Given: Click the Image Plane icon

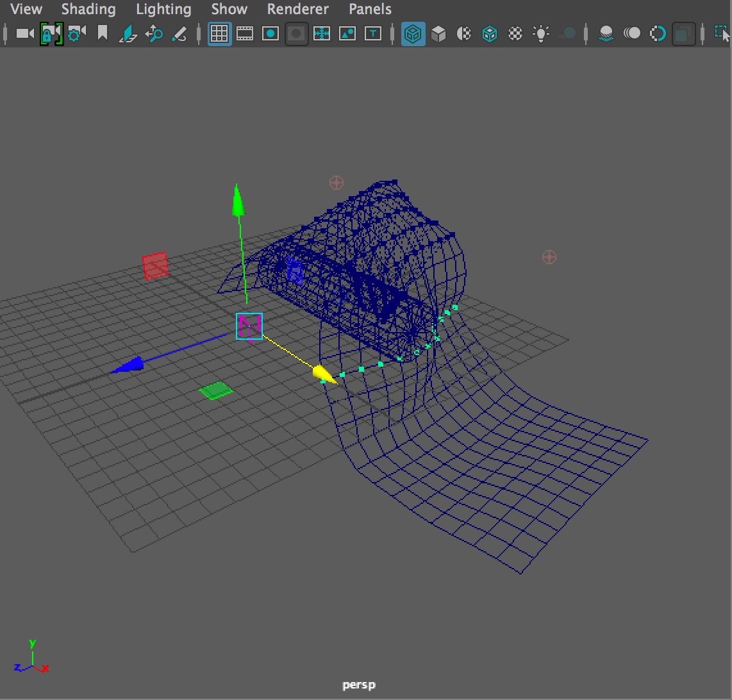Looking at the screenshot, I should [x=128, y=33].
